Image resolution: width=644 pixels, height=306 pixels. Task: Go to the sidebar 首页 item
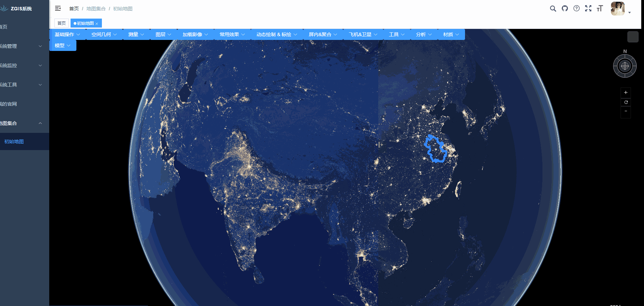click(x=24, y=27)
